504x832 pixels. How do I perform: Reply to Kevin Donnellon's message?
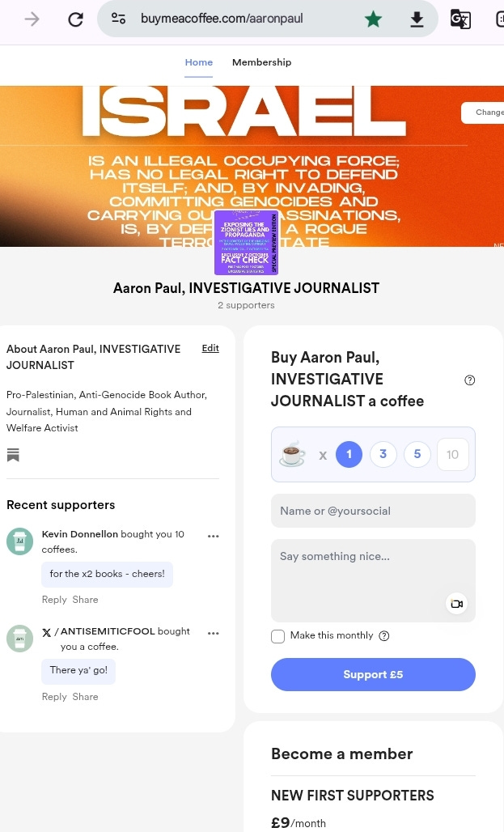(54, 600)
